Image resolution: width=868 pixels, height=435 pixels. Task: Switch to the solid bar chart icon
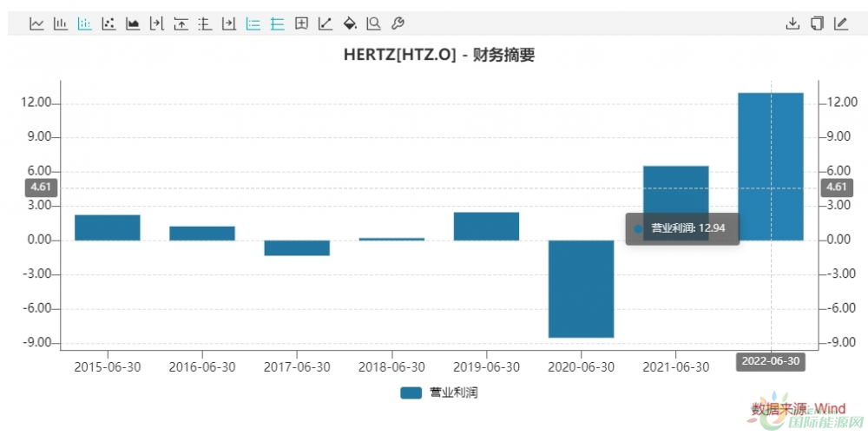click(61, 23)
